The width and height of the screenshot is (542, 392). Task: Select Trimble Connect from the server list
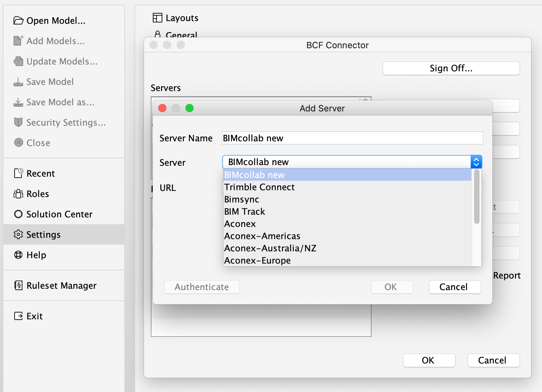[347, 187]
